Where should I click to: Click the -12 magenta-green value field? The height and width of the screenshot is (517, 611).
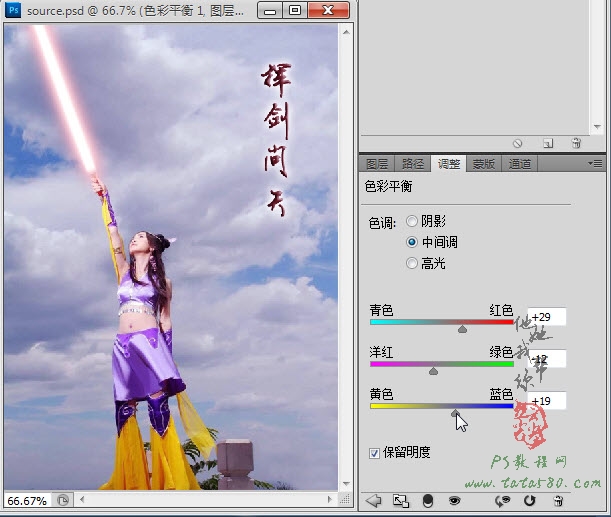click(547, 359)
